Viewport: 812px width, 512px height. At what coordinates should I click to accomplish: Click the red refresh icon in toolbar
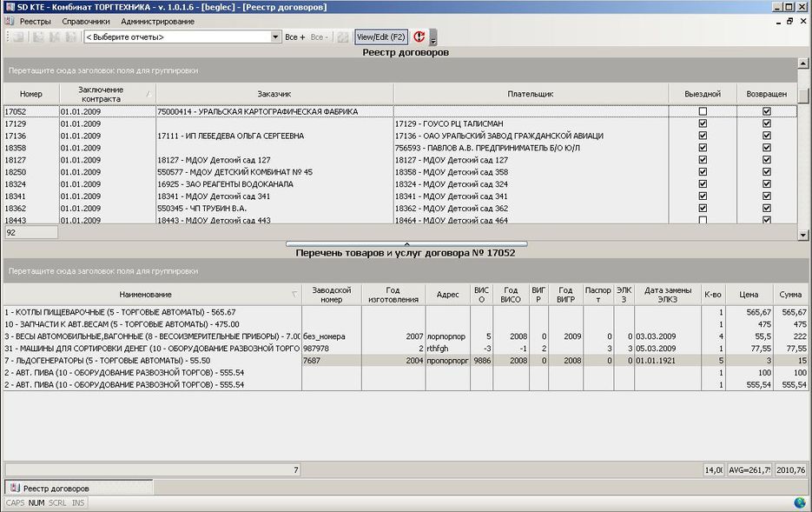(x=419, y=37)
